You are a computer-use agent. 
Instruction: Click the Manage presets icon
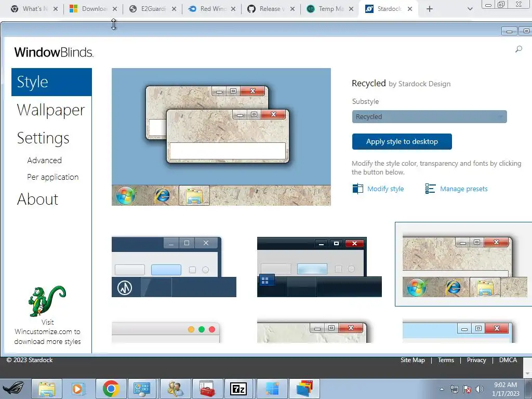pyautogui.click(x=430, y=189)
